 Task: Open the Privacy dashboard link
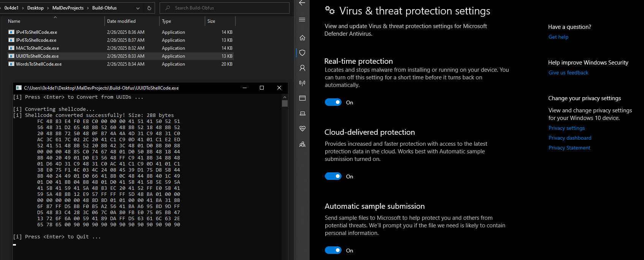[570, 138]
